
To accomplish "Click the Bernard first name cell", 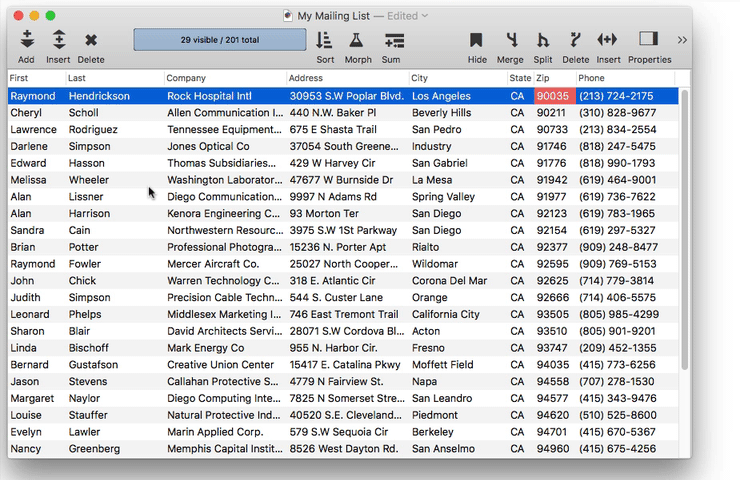I will click(29, 365).
